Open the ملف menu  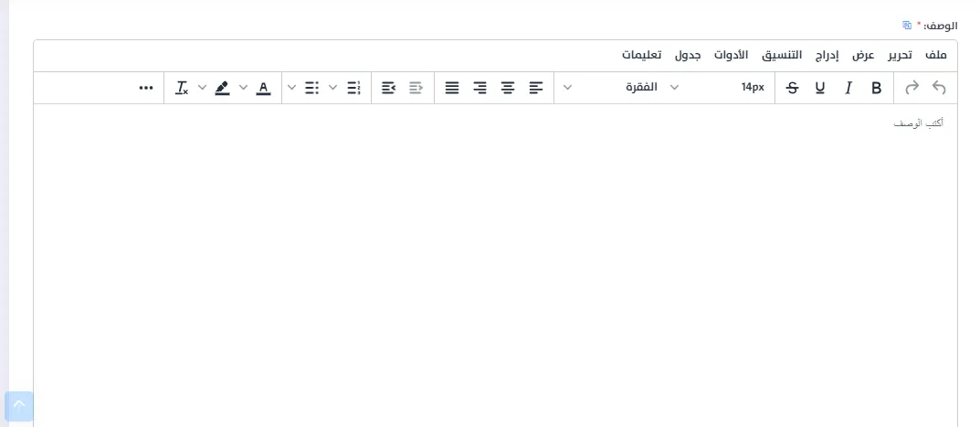(936, 56)
